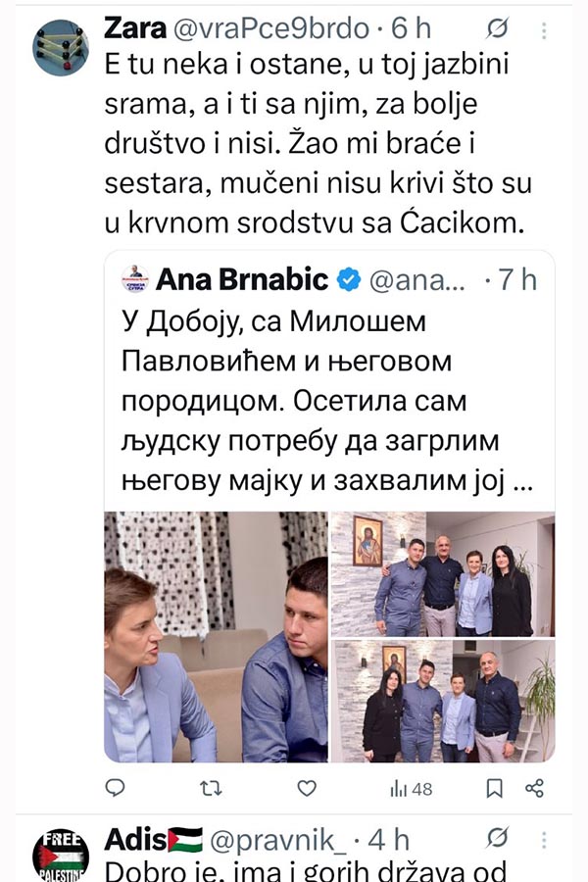Open Adis's Free Palestine avatar
The height and width of the screenshot is (882, 588).
coord(61,855)
